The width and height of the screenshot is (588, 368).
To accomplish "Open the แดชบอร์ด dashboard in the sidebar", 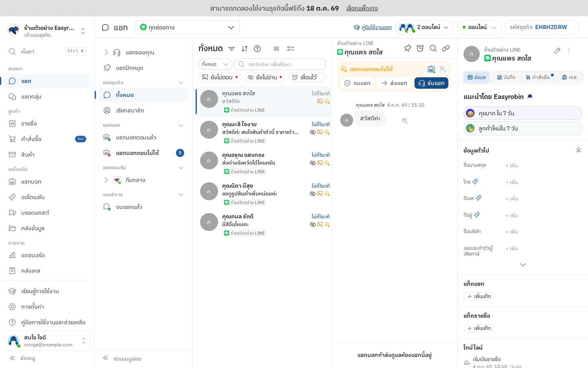I will pos(47,255).
